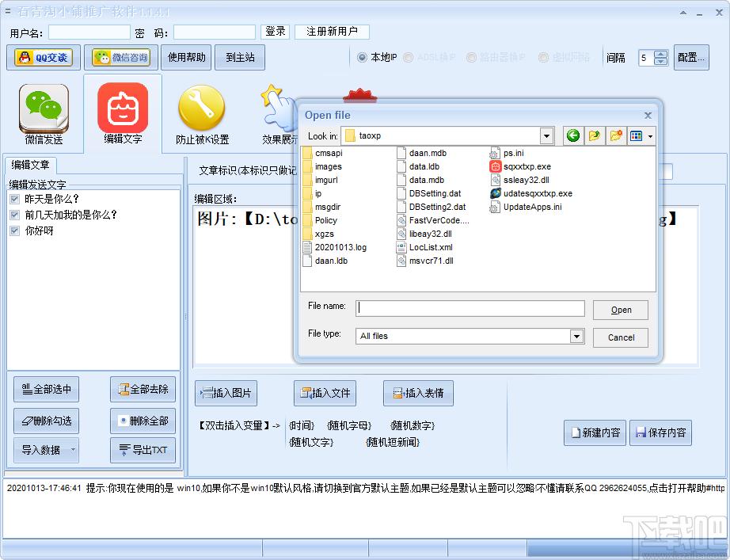Click the {时间} variable
This screenshot has height=560, width=730.
tap(302, 425)
